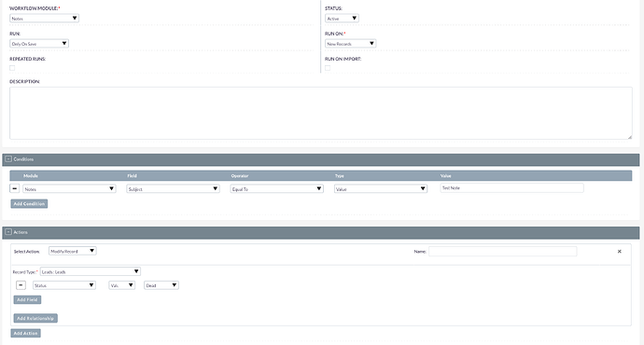Screen dimensions: 644x345
Task: Click the action Name input field
Action: pos(503,251)
